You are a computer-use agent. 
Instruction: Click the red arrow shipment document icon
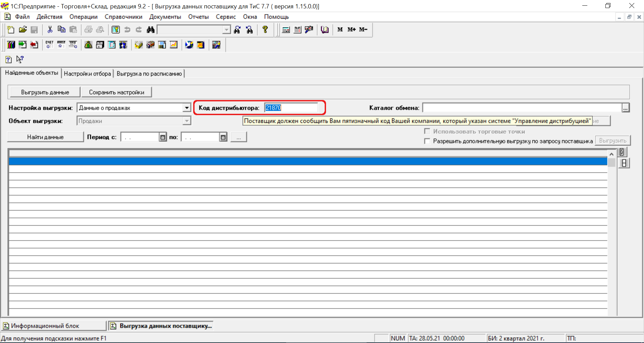click(34, 45)
